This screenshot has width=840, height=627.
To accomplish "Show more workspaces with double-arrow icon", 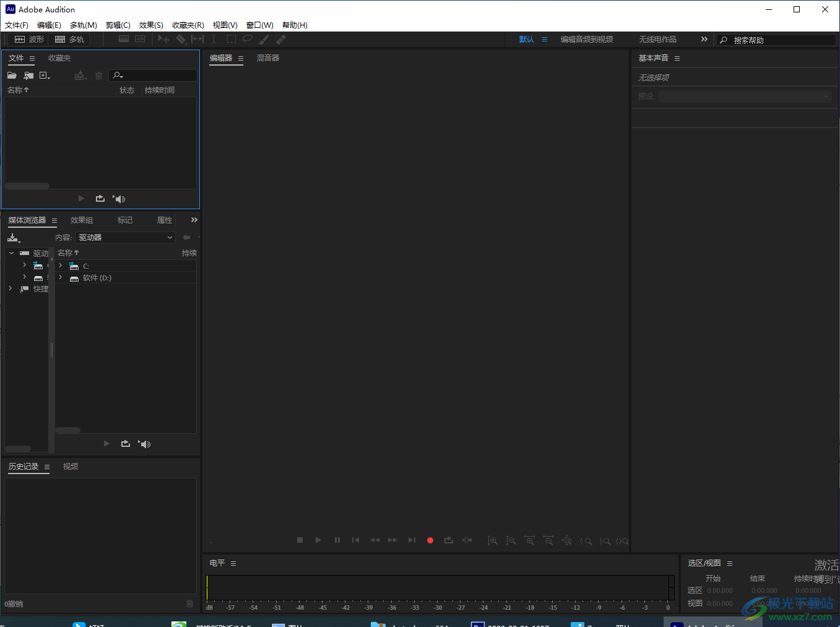I will (704, 39).
